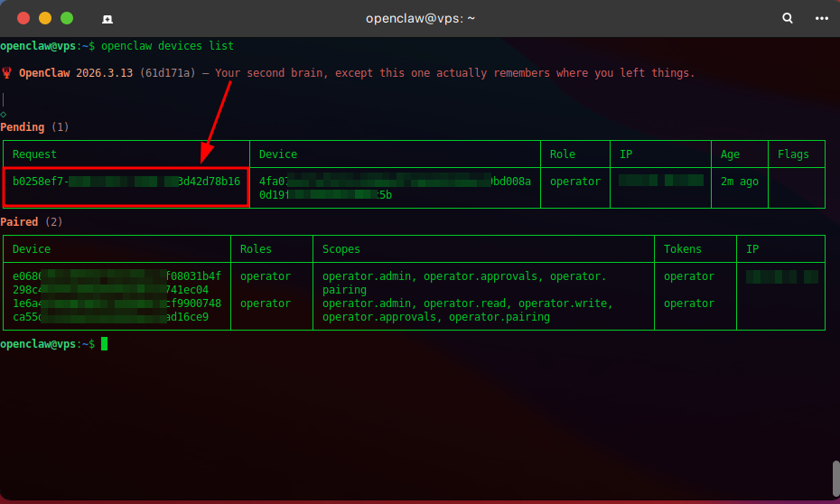Minimize the window using the yellow button
The height and width of the screenshot is (504, 840).
click(45, 18)
